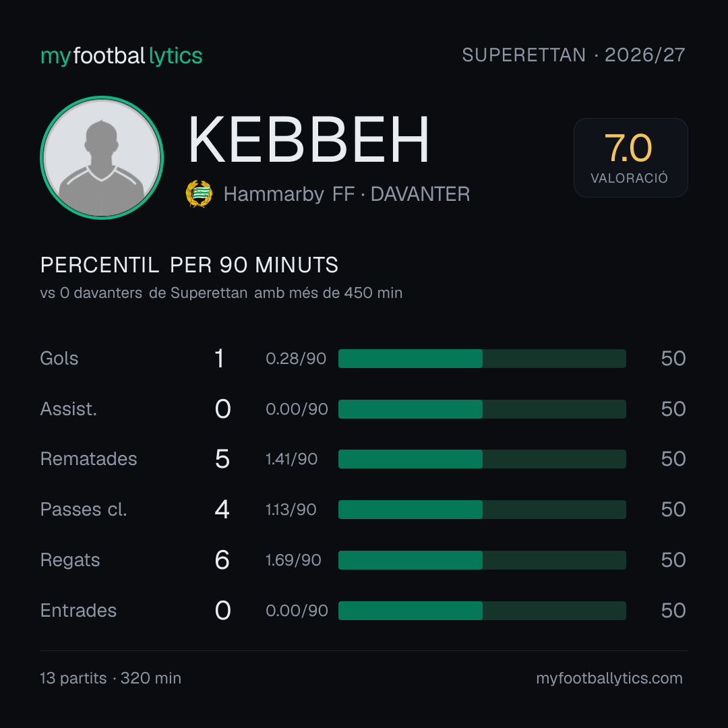Click the 1.41/90 Rematades value
The image size is (728, 728).
[x=292, y=459]
